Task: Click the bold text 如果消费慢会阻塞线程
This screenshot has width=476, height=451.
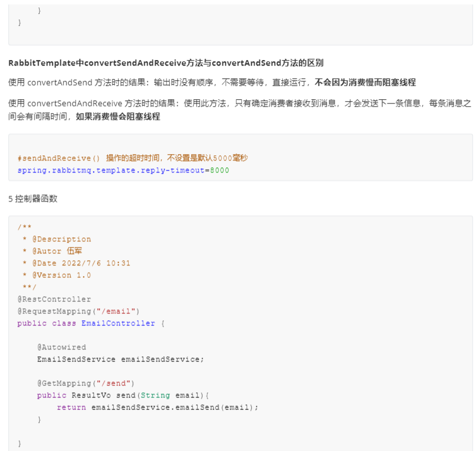Action: (118, 117)
